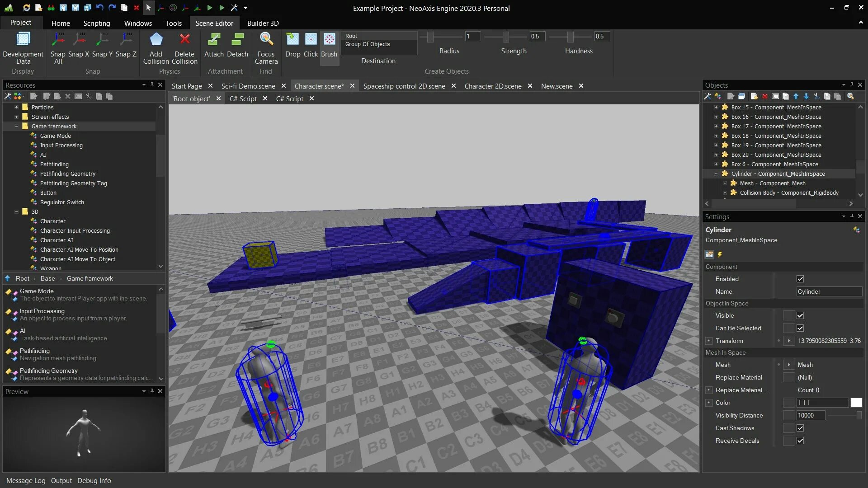Open the Message Log panel

point(26,480)
